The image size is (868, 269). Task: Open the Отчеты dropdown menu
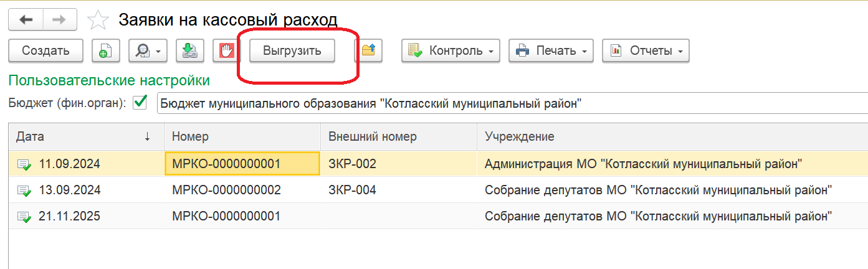coord(646,51)
